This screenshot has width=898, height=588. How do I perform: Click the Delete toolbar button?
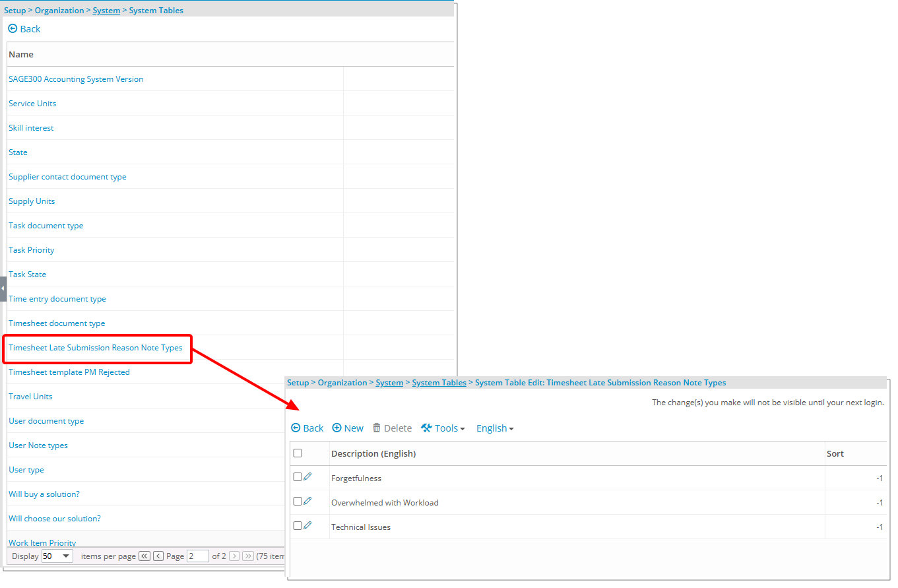393,428
